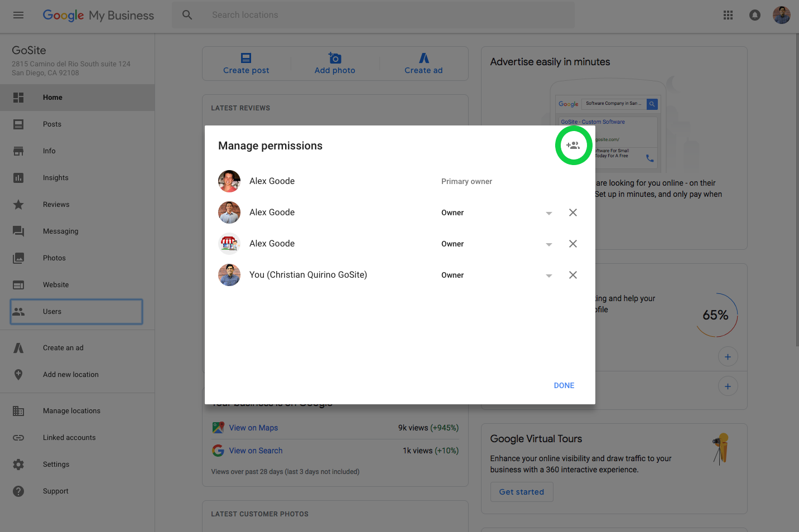The image size is (799, 532).
Task: Click the Photos sidebar icon
Action: [x=18, y=258]
